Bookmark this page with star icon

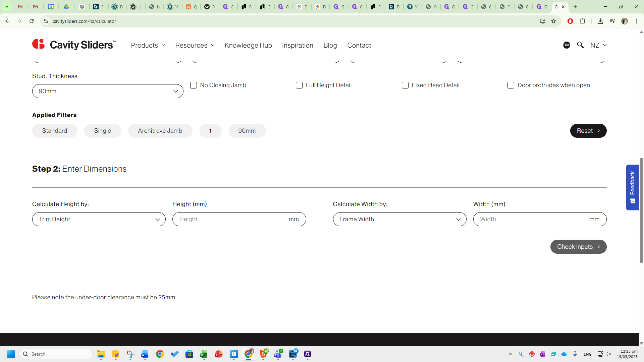click(553, 21)
